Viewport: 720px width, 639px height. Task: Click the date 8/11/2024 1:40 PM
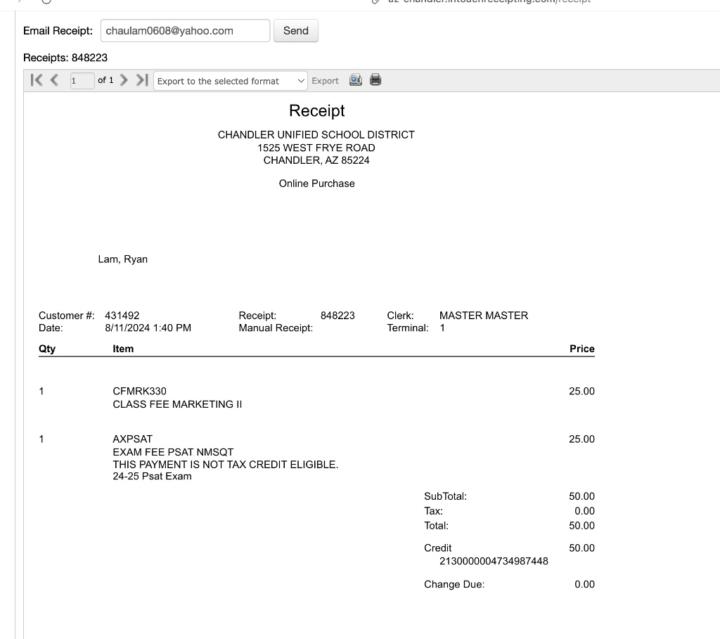148,328
